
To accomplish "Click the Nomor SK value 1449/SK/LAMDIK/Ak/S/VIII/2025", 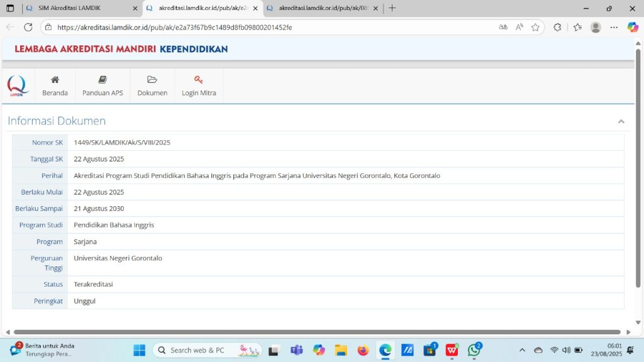I will tap(122, 143).
